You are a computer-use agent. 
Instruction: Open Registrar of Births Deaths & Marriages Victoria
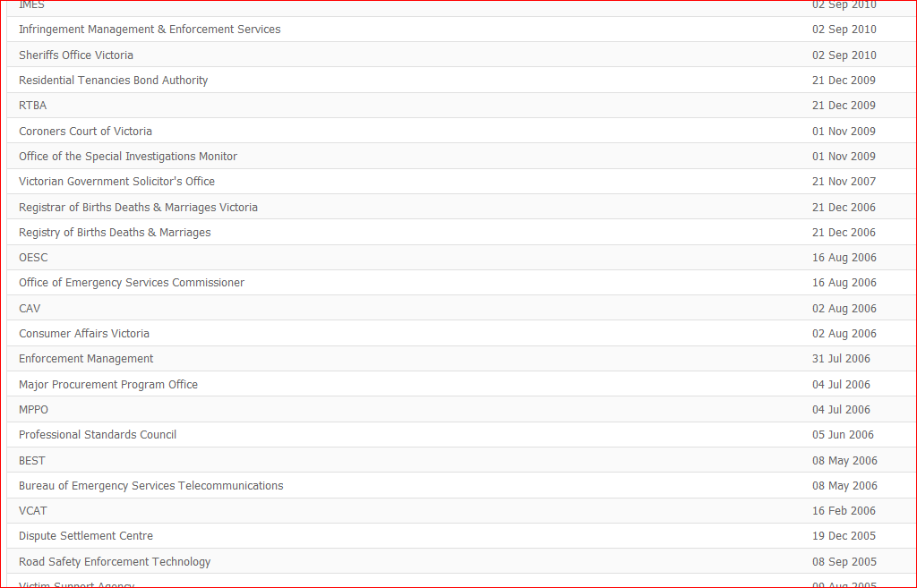click(138, 208)
